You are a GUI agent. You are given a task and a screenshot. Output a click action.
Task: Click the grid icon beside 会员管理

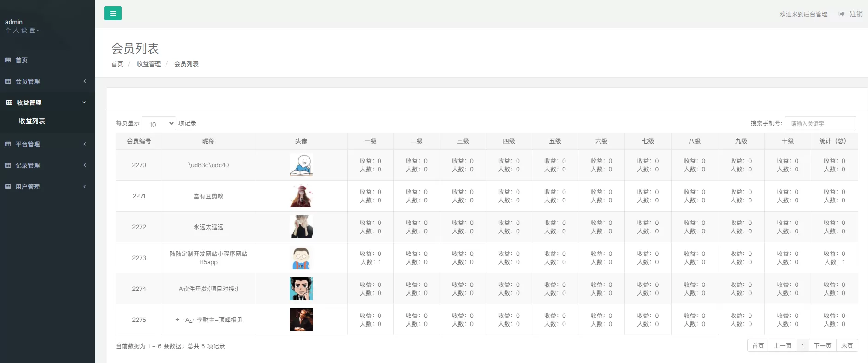(8, 81)
